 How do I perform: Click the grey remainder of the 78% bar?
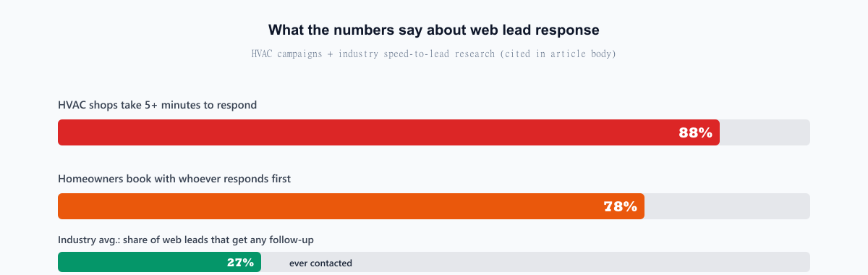point(727,206)
